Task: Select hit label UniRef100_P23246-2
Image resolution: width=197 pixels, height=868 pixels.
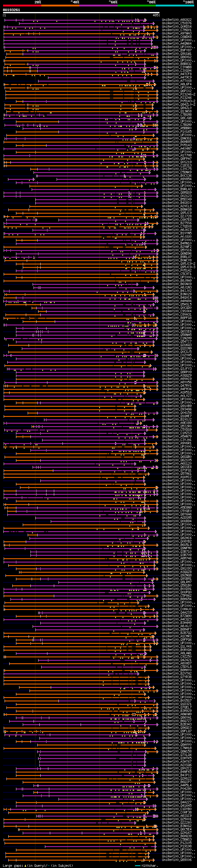Action: [x=179, y=94]
